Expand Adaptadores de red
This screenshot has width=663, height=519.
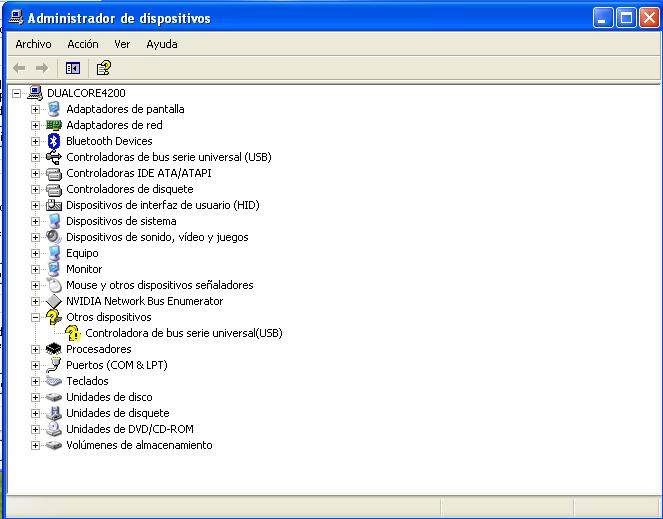[36, 125]
